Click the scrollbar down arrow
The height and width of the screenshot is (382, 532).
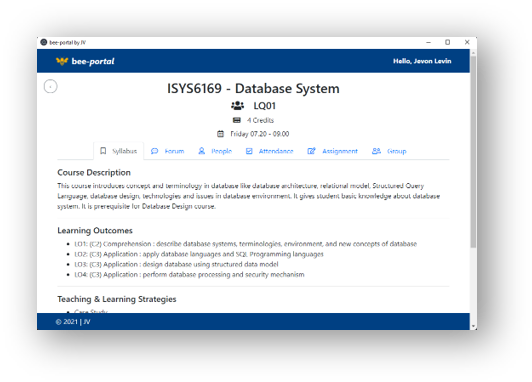pyautogui.click(x=473, y=326)
